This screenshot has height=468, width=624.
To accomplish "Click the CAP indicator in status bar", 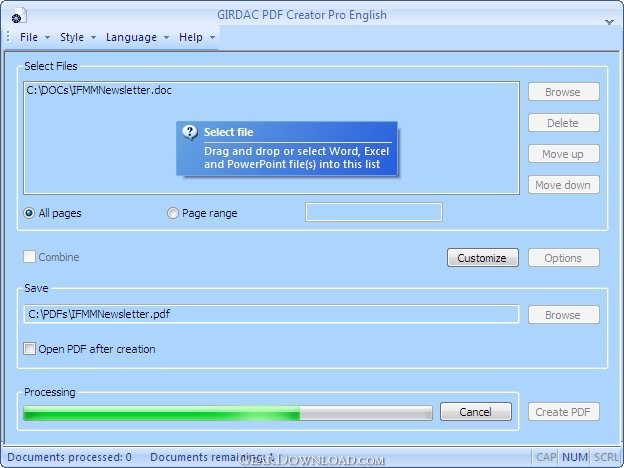I will 546,457.
